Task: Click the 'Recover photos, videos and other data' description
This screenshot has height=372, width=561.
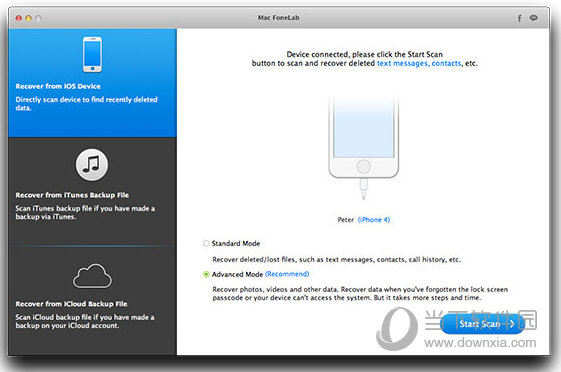Action: click(360, 293)
